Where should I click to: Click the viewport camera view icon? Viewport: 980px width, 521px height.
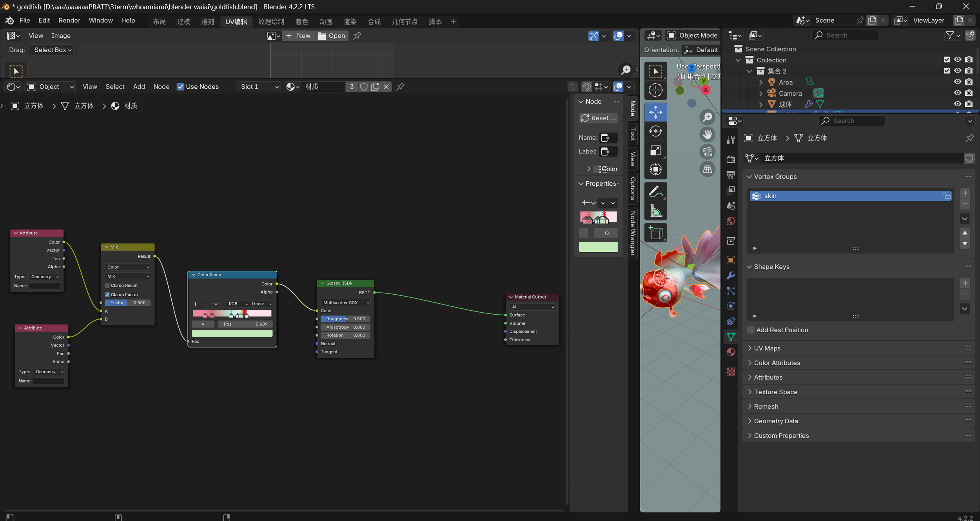click(x=707, y=151)
